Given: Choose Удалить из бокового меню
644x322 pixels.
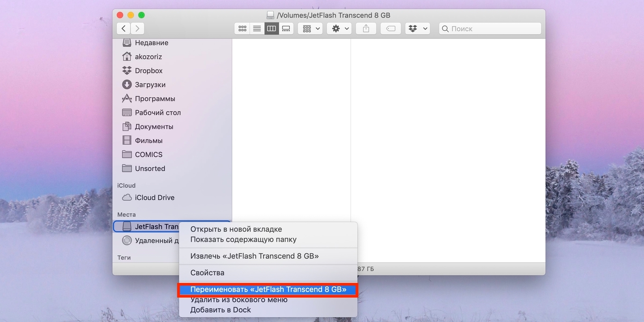Looking at the screenshot, I should 268,300.
